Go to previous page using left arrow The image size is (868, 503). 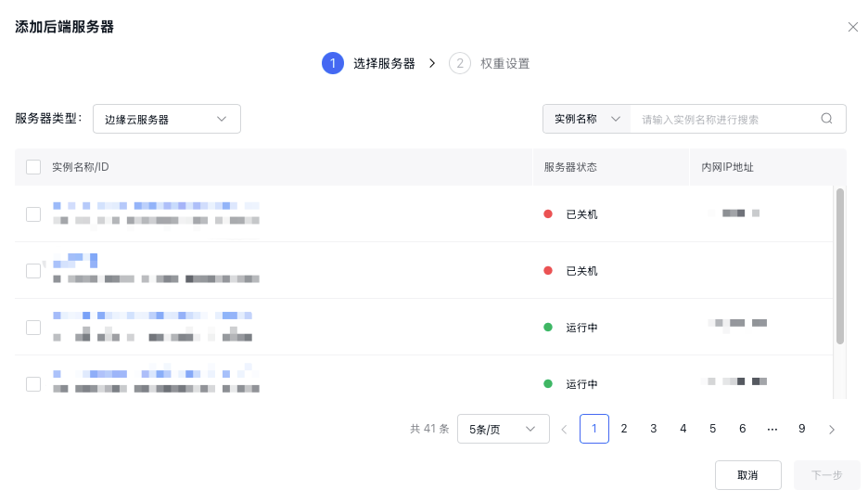click(564, 429)
